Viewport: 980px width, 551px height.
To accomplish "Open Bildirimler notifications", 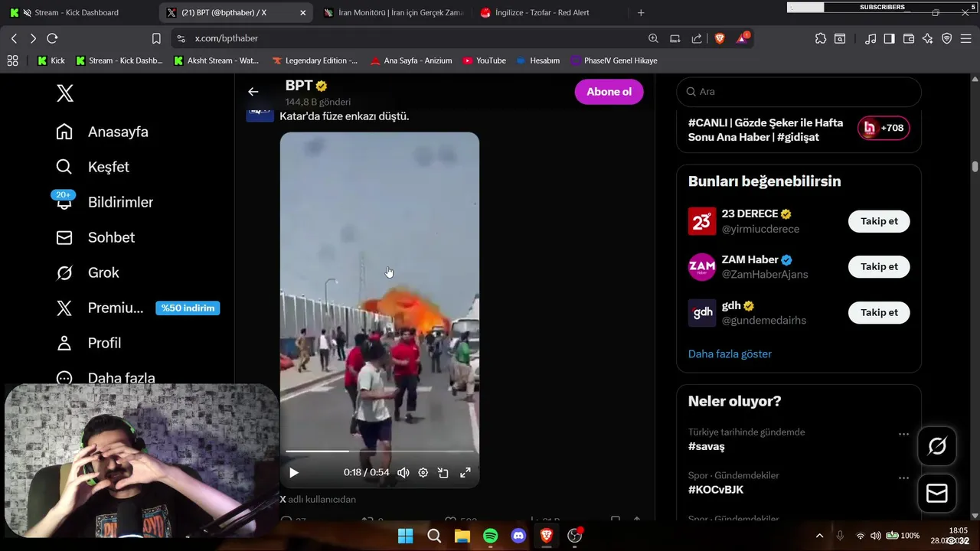I will [105, 202].
